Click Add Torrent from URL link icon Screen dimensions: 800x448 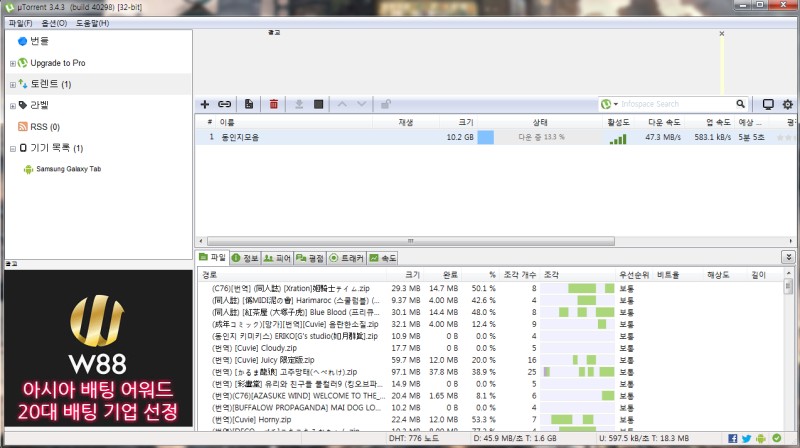(225, 104)
